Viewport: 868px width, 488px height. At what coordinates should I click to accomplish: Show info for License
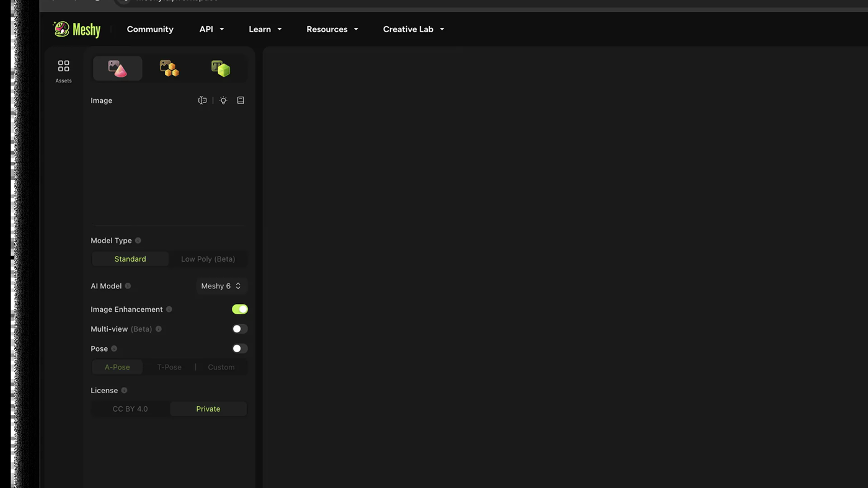pyautogui.click(x=124, y=391)
